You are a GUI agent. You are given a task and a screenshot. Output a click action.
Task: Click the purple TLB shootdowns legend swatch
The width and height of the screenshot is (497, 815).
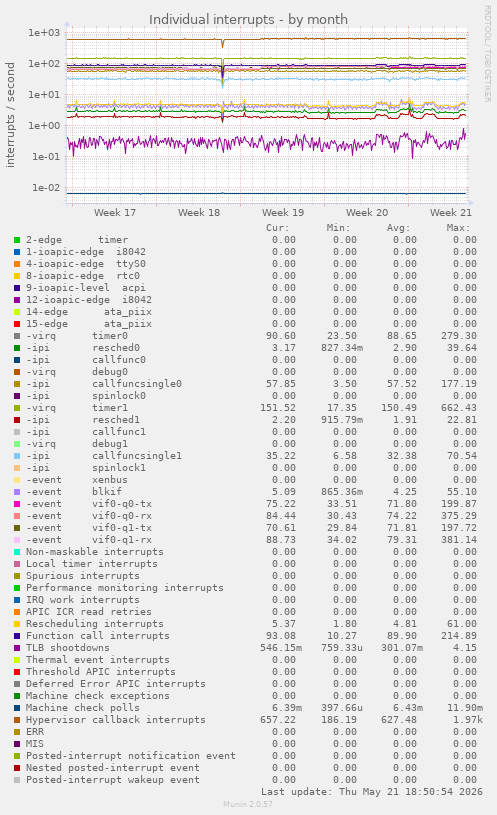(x=17, y=648)
